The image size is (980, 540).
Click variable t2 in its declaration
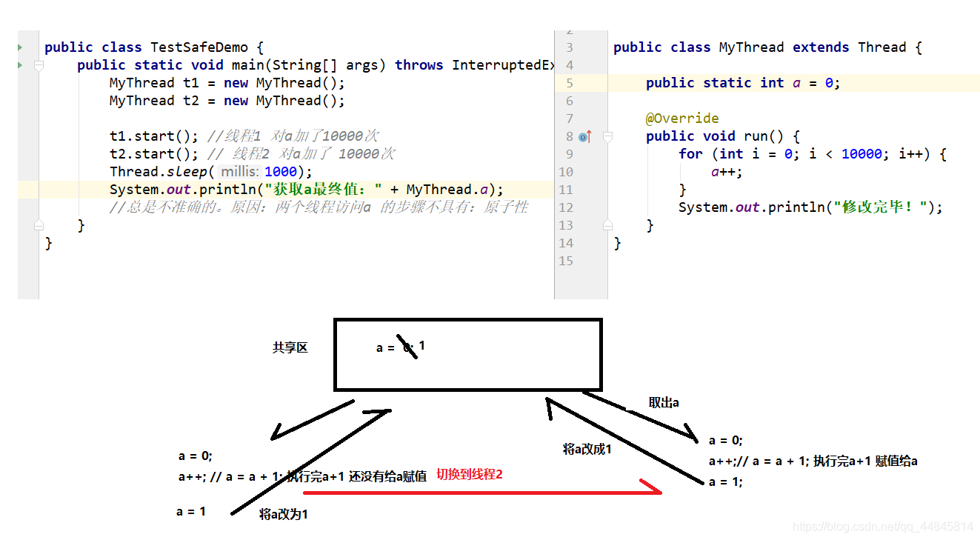pyautogui.click(x=190, y=101)
